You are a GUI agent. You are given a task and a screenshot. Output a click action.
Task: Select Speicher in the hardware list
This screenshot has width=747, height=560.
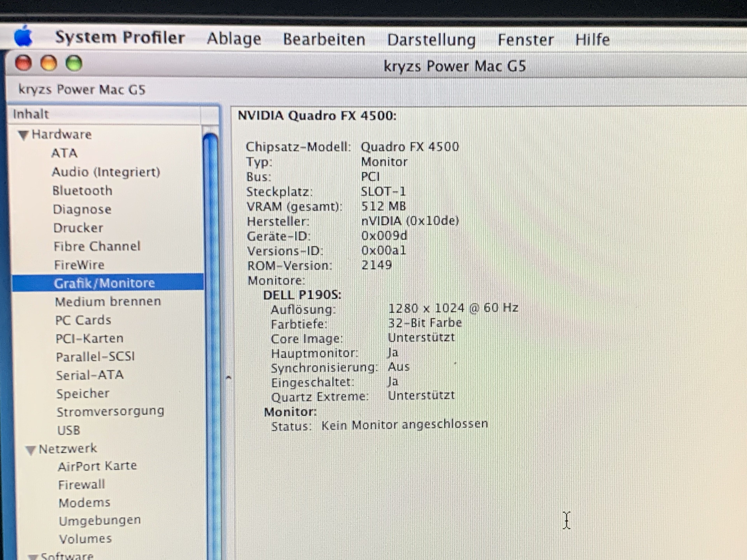[83, 393]
